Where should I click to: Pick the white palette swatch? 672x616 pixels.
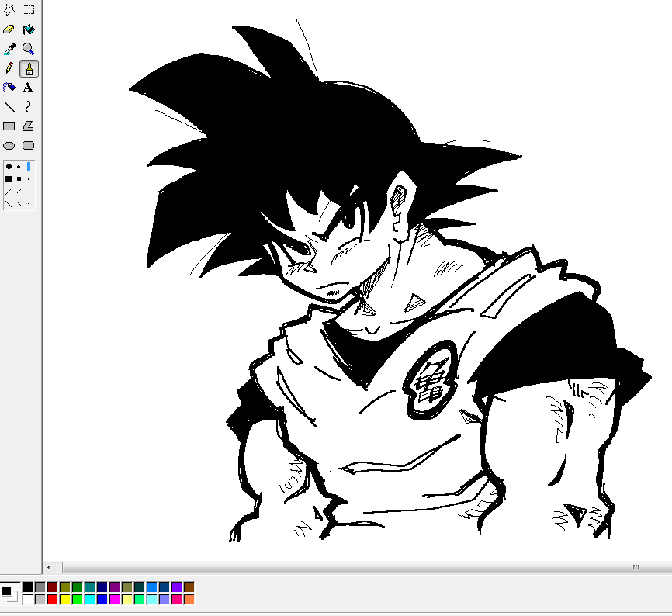coord(27,599)
